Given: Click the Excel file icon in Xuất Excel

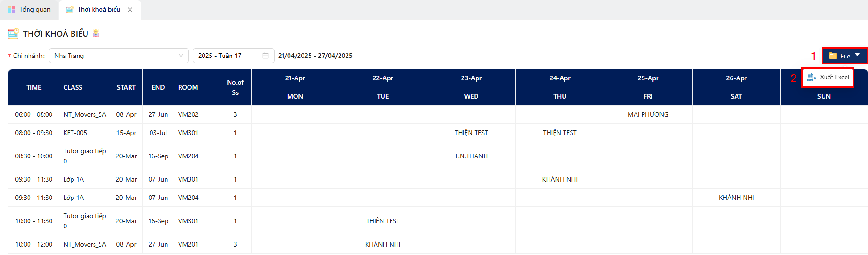Looking at the screenshot, I should [811, 77].
